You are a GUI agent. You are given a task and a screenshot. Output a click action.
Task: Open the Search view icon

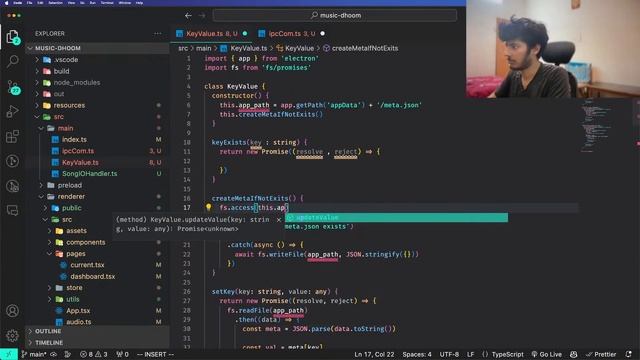tap(13, 61)
